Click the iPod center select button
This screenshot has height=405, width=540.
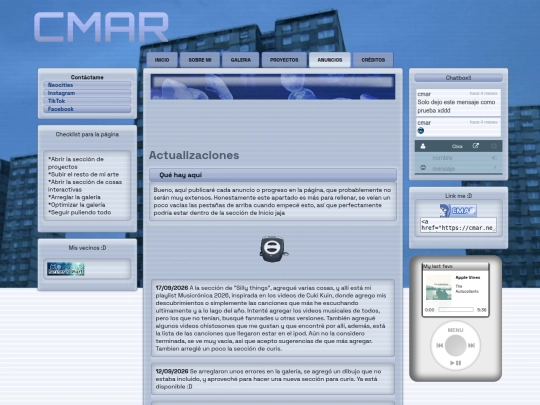pos(455,345)
